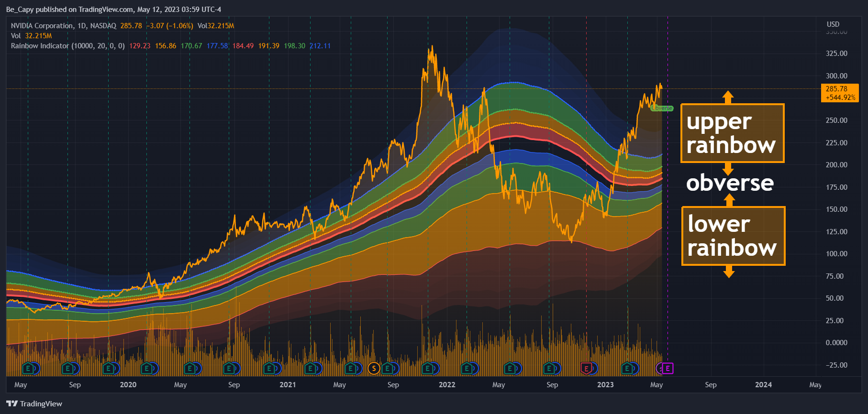
Task: Click the USD currency label on price axis
Action: click(x=833, y=24)
